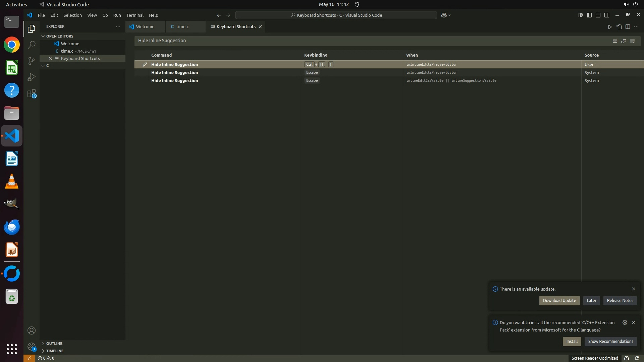Open the Run and Debug view

(x=32, y=77)
